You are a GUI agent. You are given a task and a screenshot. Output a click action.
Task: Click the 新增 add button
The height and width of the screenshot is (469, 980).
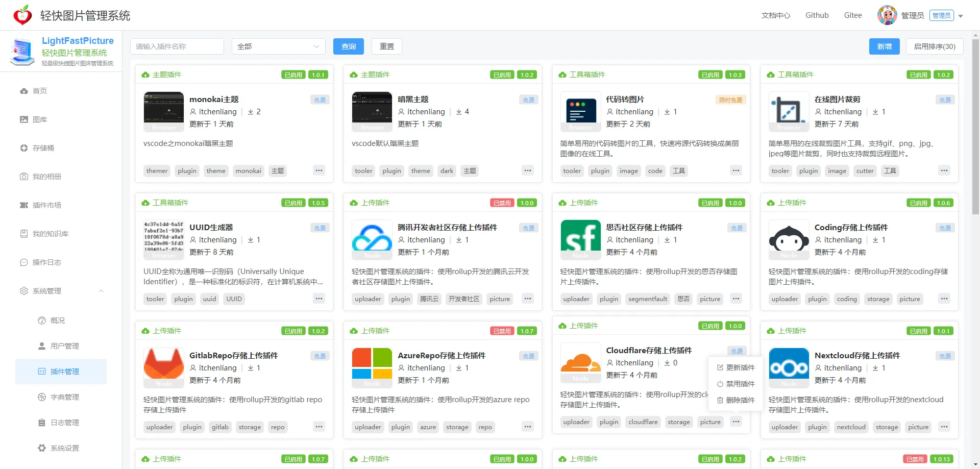885,46
